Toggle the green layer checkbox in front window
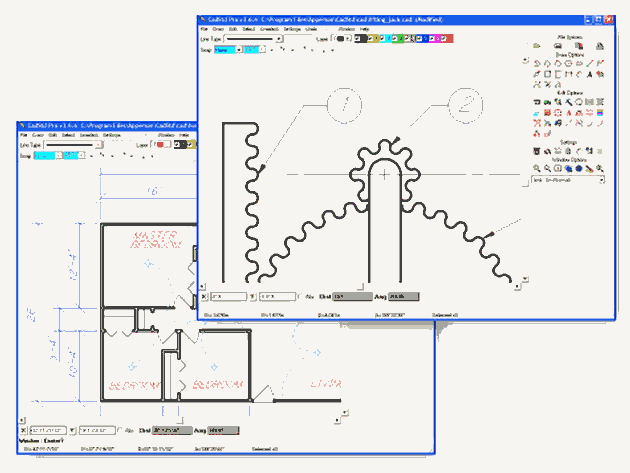The image size is (630, 473). tap(395, 39)
